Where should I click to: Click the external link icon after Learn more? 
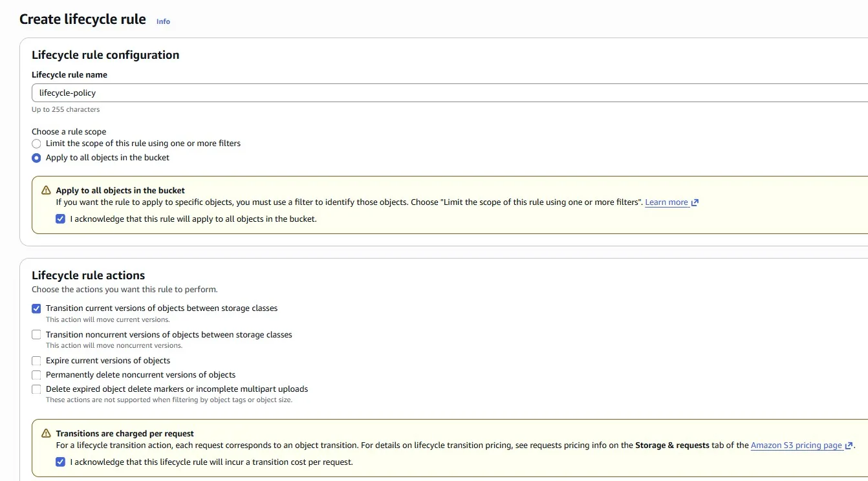coord(695,202)
